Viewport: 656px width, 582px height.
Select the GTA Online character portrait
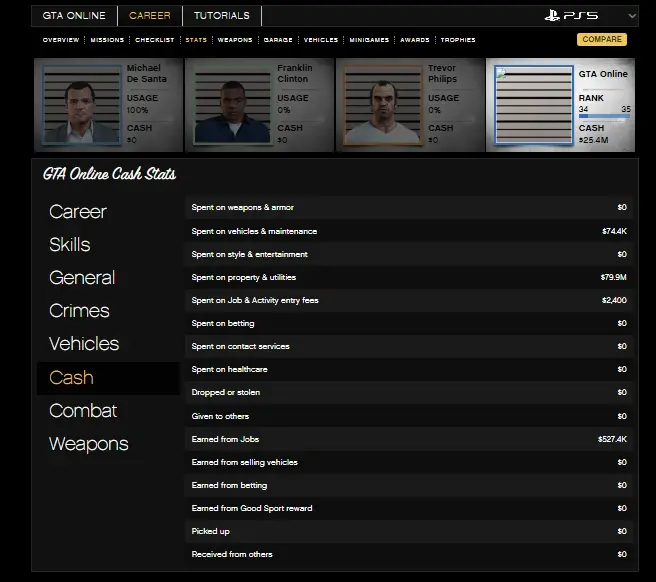(x=533, y=105)
